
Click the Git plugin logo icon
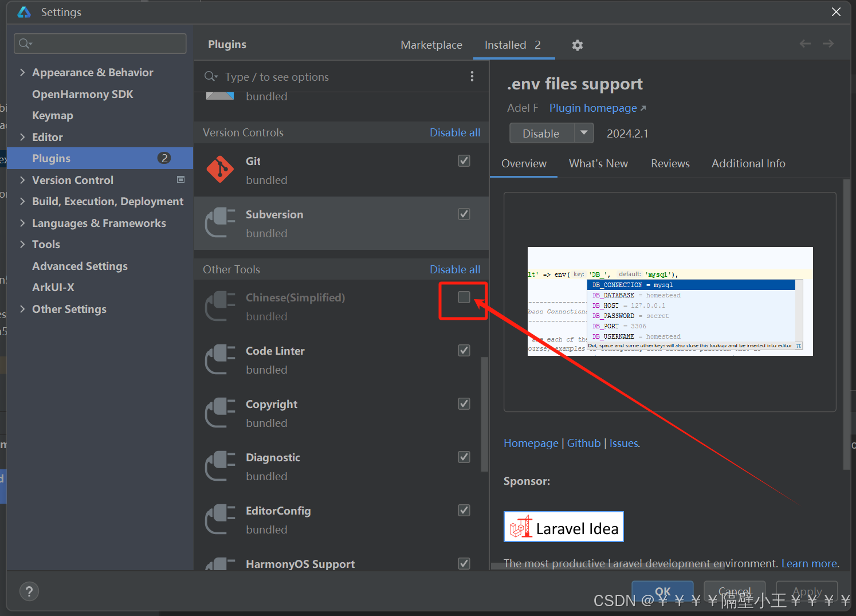point(220,170)
